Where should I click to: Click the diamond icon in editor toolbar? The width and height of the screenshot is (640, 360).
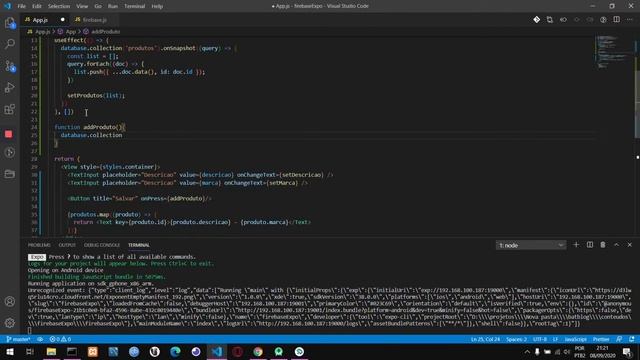(x=536, y=20)
